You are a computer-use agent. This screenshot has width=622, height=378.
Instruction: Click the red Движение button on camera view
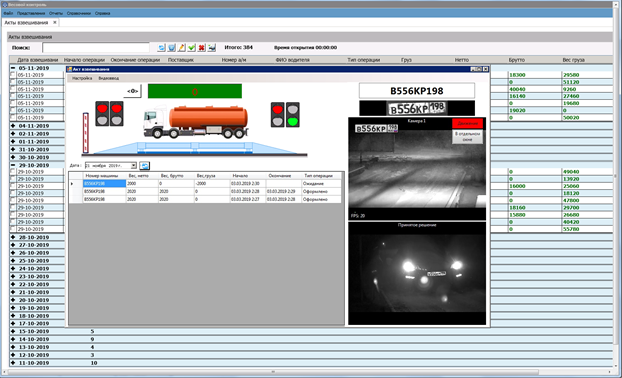pos(467,123)
